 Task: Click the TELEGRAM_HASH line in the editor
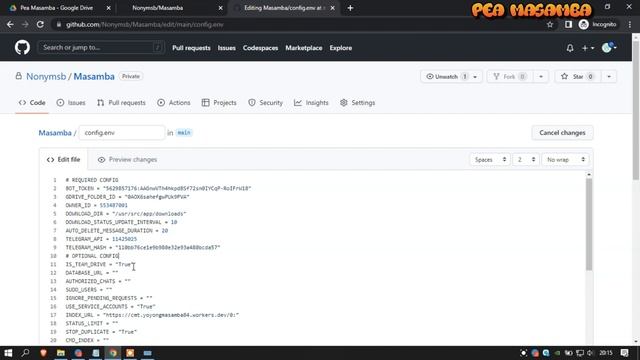pos(143,247)
